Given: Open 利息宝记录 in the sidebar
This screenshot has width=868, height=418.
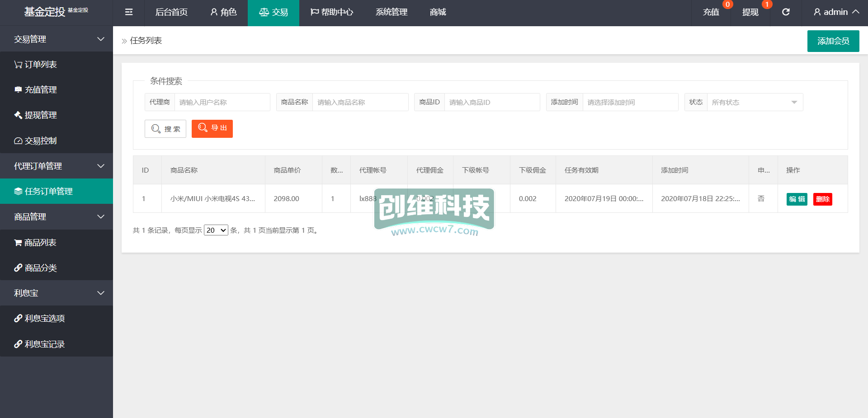Looking at the screenshot, I should pyautogui.click(x=40, y=344).
